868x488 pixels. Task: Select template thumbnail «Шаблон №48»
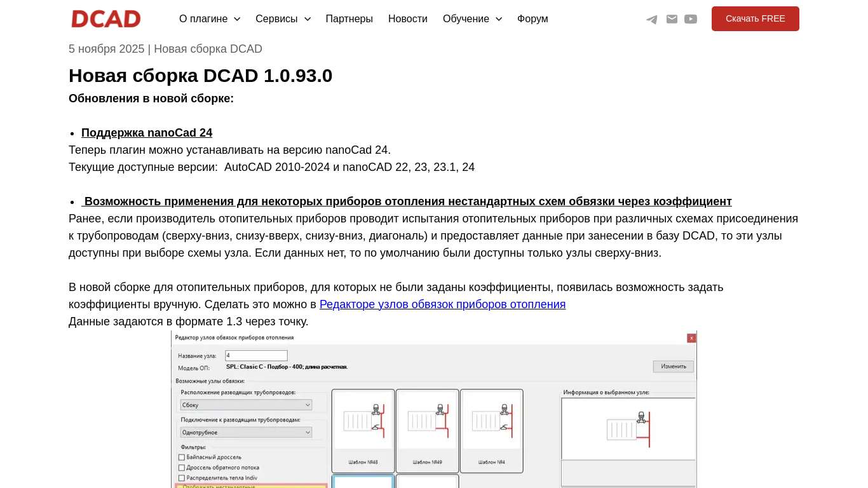click(x=363, y=431)
